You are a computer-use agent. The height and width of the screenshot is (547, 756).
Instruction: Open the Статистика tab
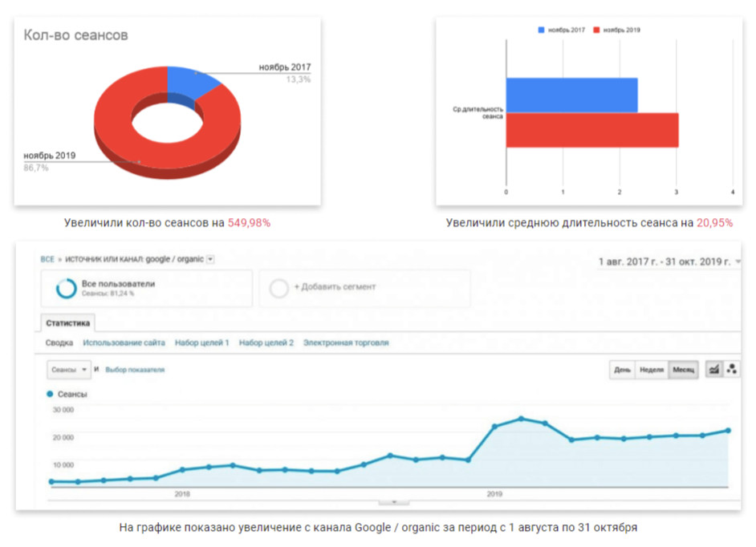tap(67, 323)
